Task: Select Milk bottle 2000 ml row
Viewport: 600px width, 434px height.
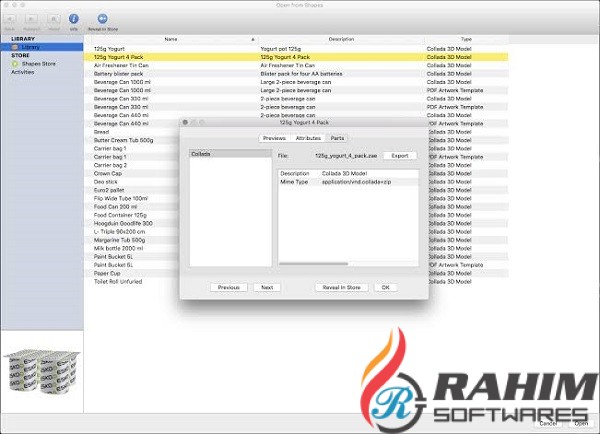Action: [x=132, y=248]
